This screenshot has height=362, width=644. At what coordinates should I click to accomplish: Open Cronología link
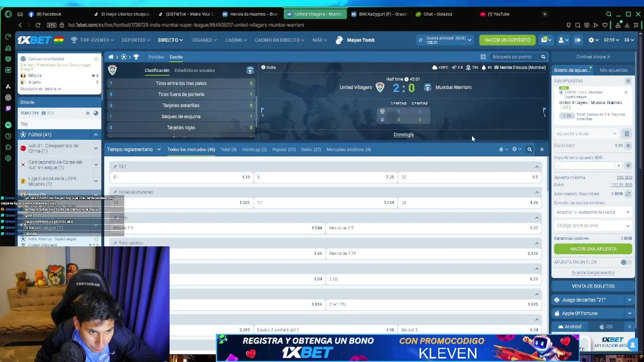pyautogui.click(x=404, y=135)
